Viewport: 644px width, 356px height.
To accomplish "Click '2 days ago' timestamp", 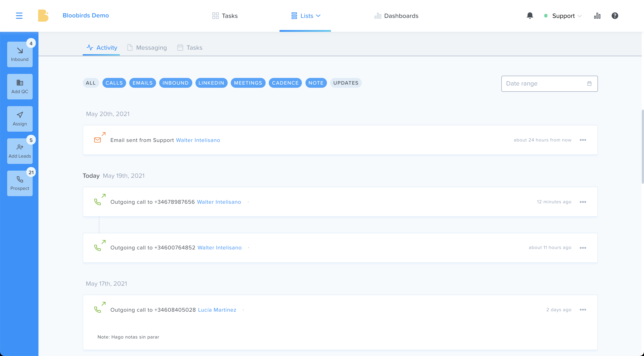I will point(559,310).
